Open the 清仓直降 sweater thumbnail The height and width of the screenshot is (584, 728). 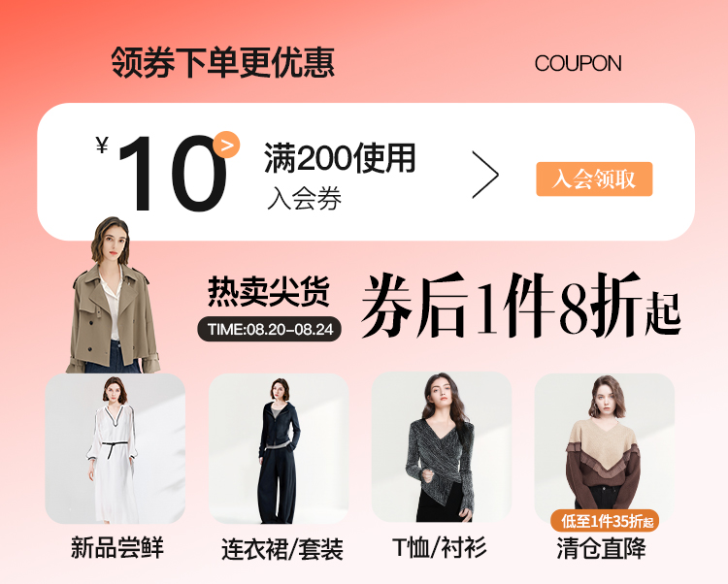coord(605,448)
